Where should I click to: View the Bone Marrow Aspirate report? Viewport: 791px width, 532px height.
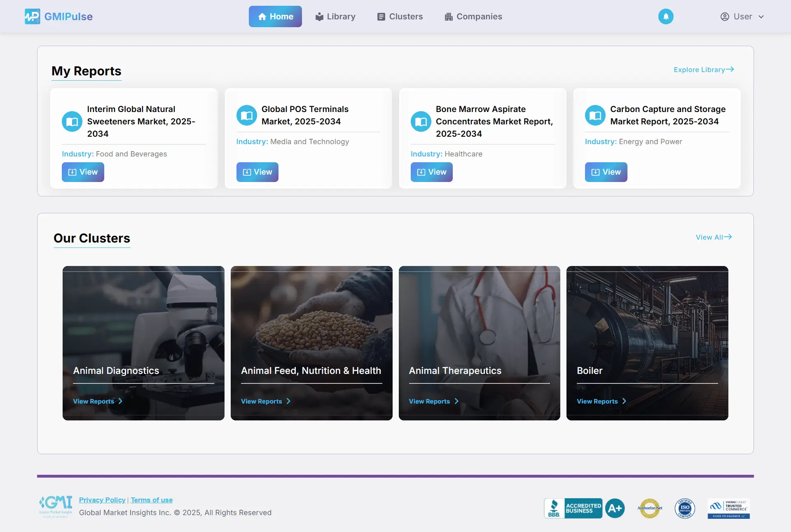tap(431, 172)
